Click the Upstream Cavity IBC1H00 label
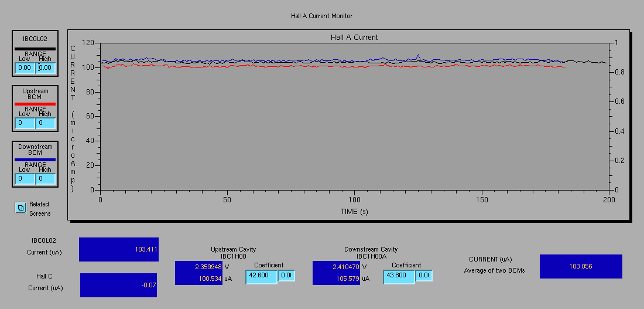Viewport: 644px width, 309px height. 234,253
